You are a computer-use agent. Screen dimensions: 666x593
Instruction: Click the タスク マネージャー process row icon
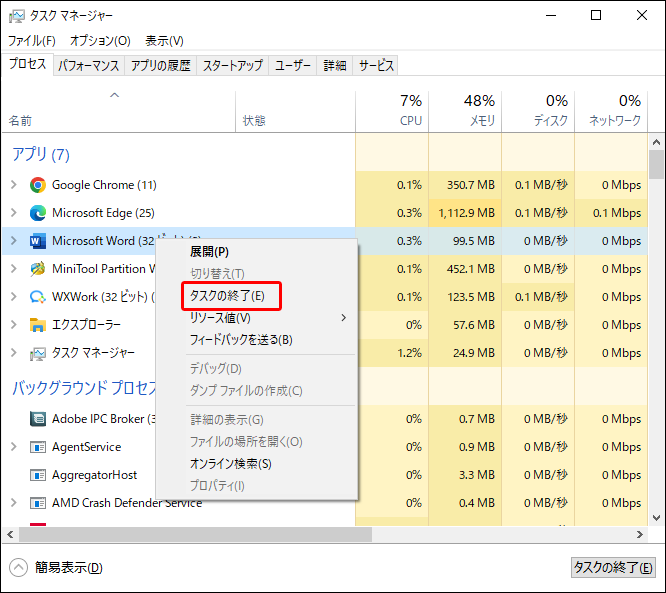38,353
